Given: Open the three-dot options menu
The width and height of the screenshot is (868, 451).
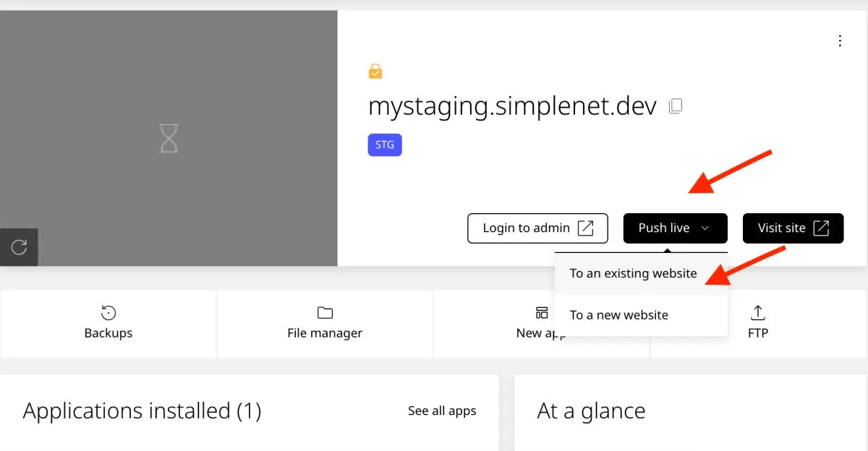Looking at the screenshot, I should [840, 41].
